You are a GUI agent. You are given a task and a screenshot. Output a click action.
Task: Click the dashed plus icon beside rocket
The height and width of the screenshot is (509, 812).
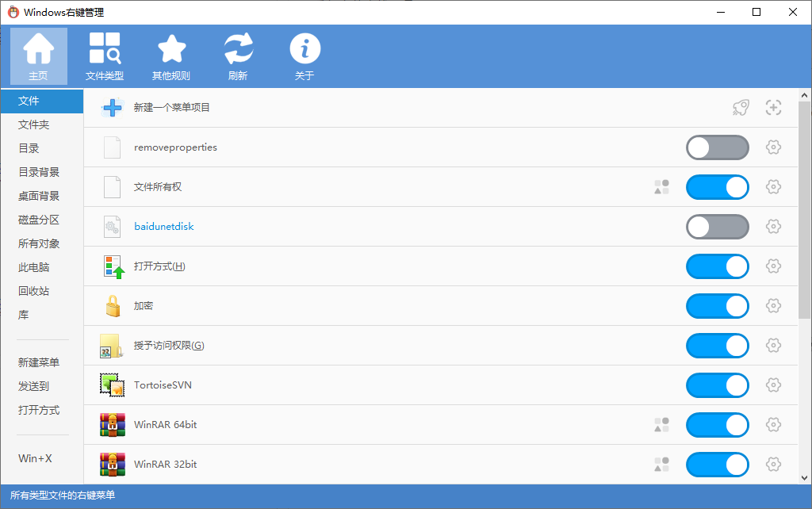tap(773, 108)
